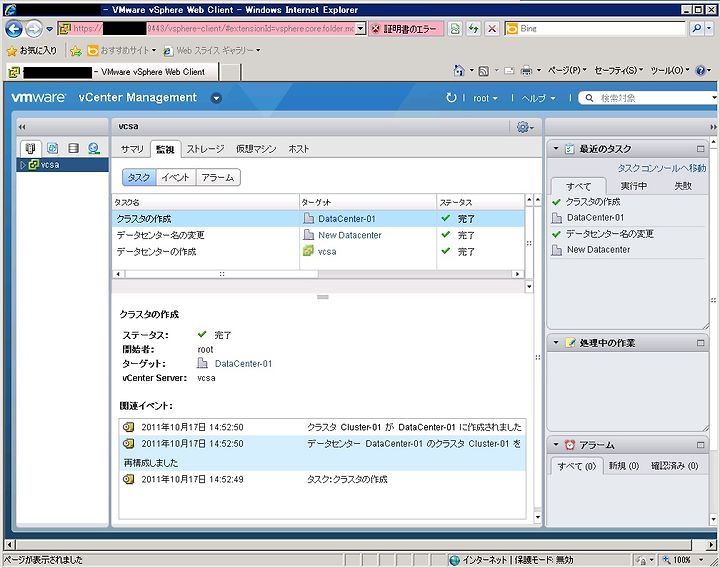
Task: Click the IE Stop loading X icon
Action: point(492,29)
